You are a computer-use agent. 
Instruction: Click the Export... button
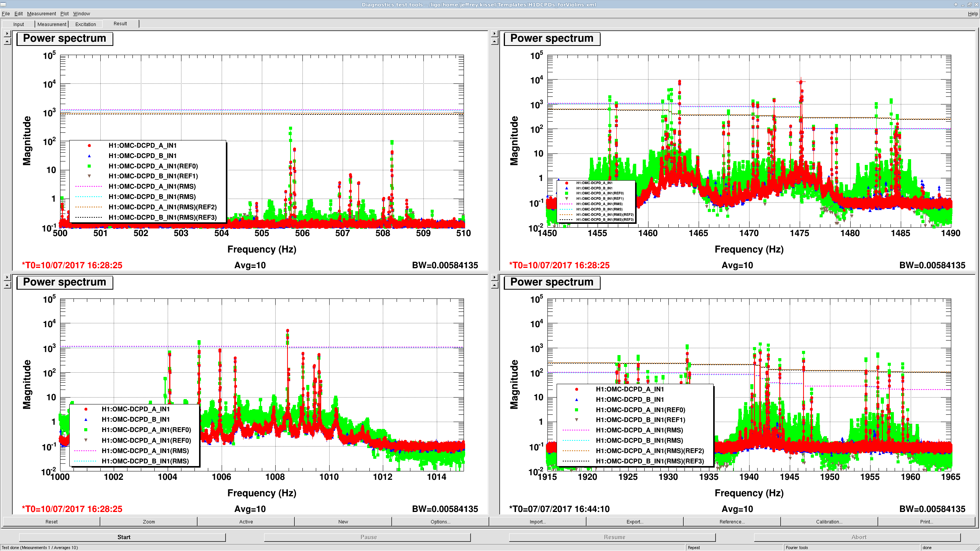[x=635, y=522]
